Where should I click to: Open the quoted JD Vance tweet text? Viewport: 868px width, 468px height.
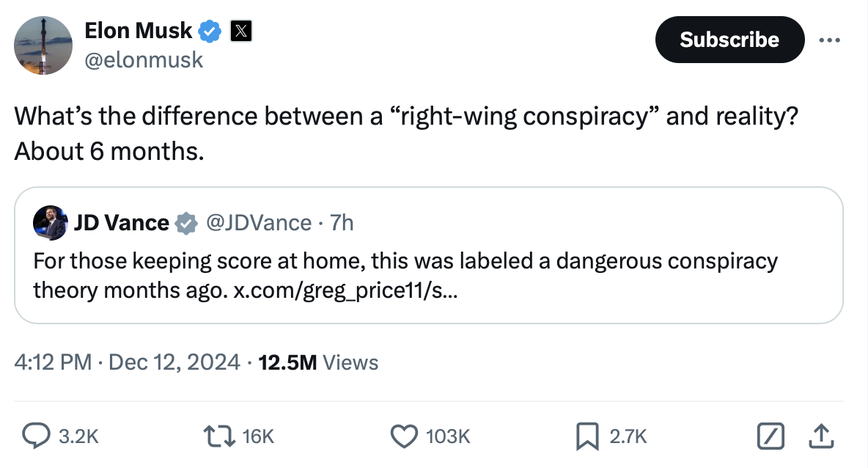pyautogui.click(x=405, y=261)
